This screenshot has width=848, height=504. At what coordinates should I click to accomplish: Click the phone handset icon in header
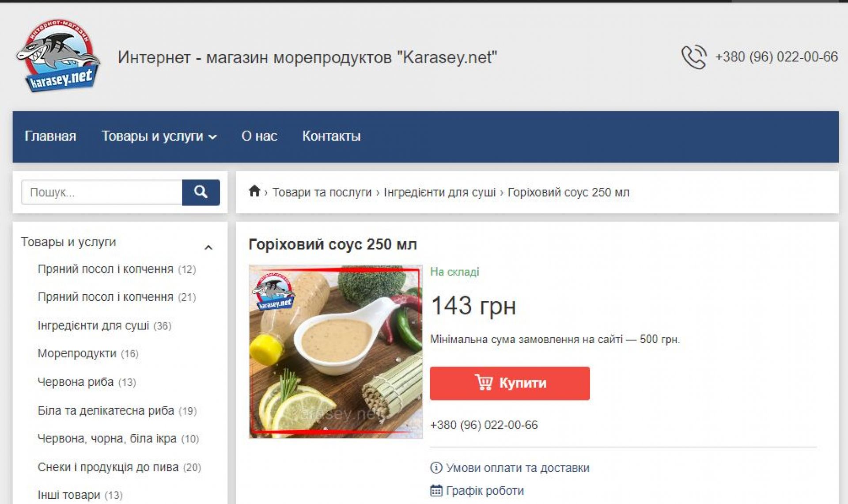(x=694, y=57)
